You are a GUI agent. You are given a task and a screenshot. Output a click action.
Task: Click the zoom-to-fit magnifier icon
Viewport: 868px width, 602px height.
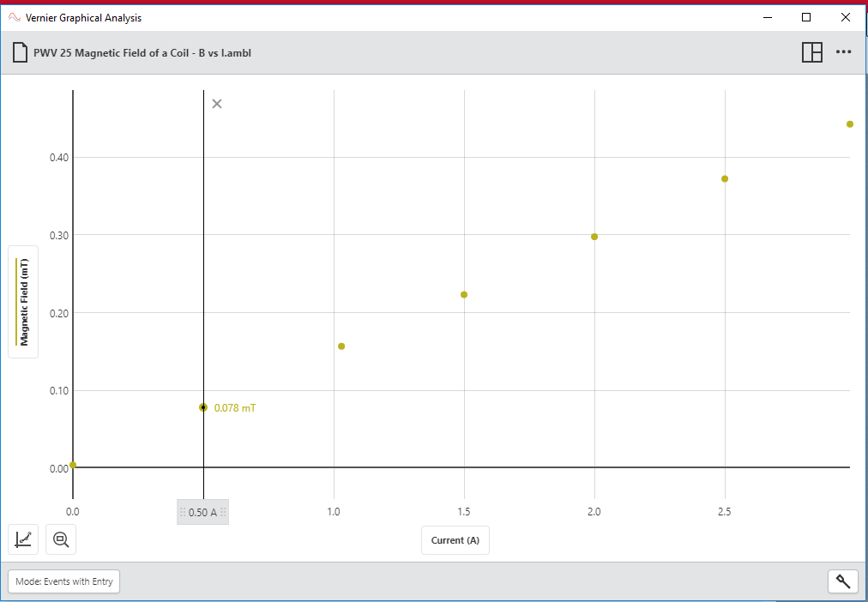tap(60, 539)
